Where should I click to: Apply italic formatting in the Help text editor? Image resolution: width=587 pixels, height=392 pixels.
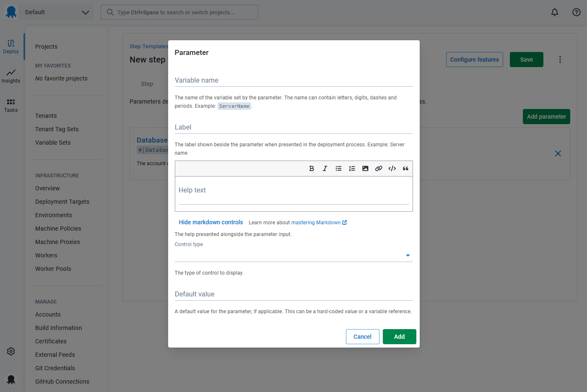click(x=325, y=168)
